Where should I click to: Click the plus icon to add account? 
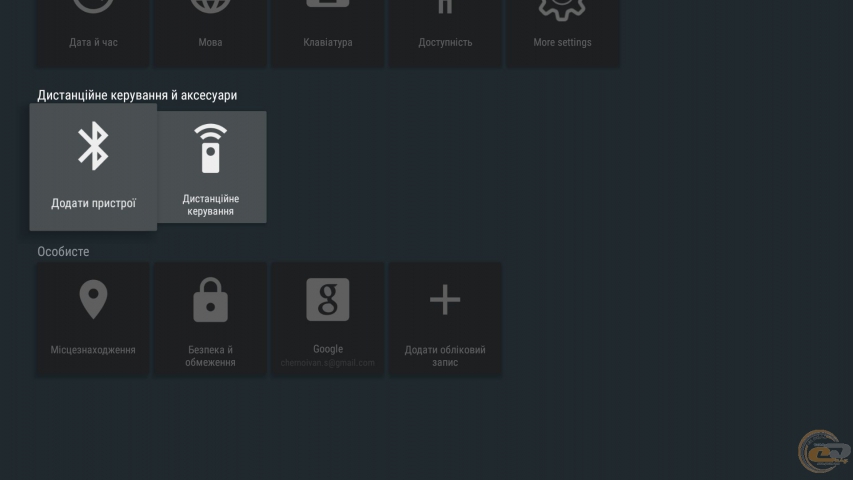[445, 299]
